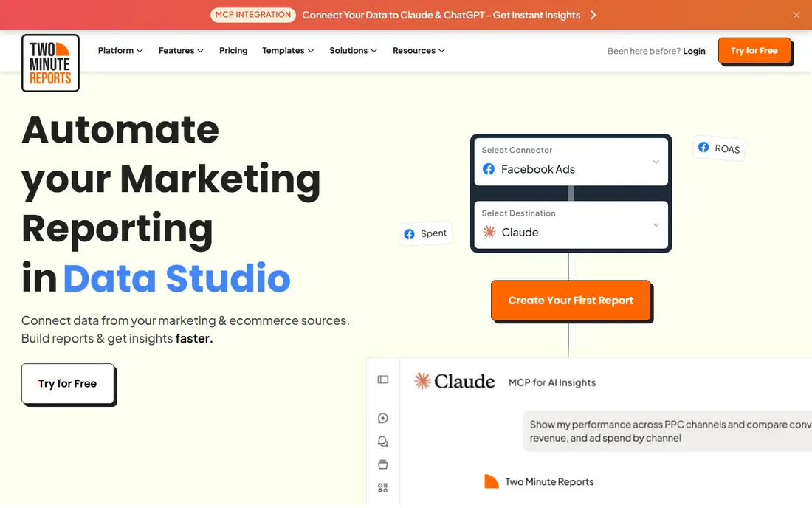812x508 pixels.
Task: Open the Select Connector Facebook Ads dropdown
Action: tap(571, 162)
